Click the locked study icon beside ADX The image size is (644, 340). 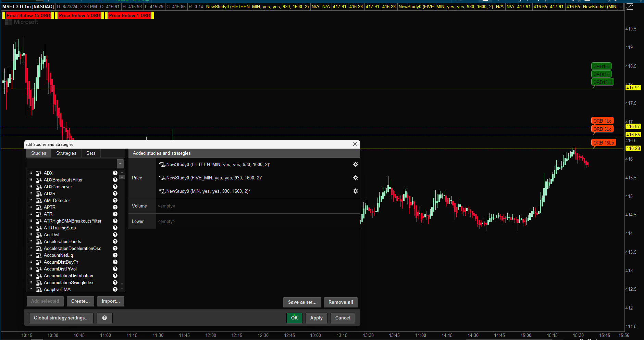pyautogui.click(x=39, y=173)
